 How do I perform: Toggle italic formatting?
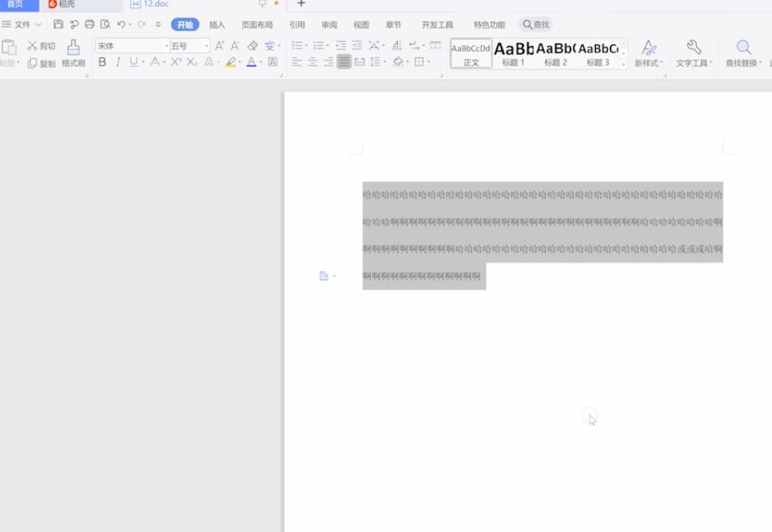tap(118, 62)
